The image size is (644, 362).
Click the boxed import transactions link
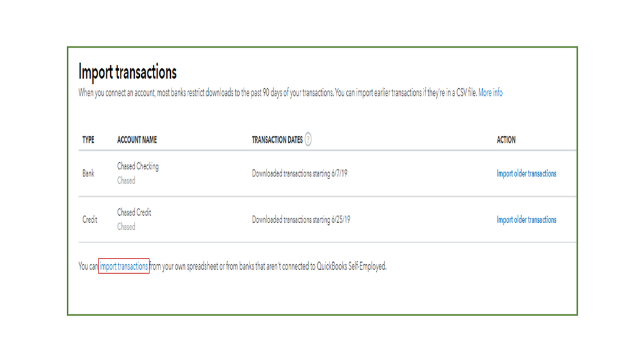click(124, 266)
